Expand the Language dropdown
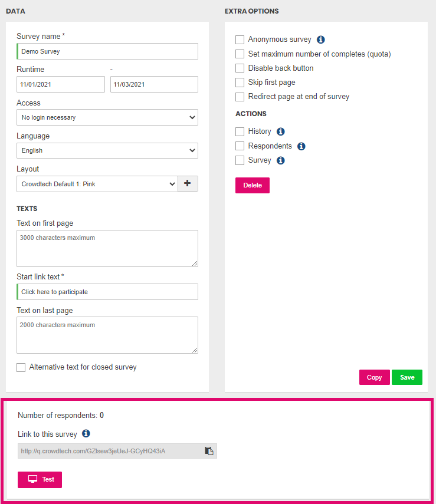This screenshot has height=504, width=436. [107, 150]
